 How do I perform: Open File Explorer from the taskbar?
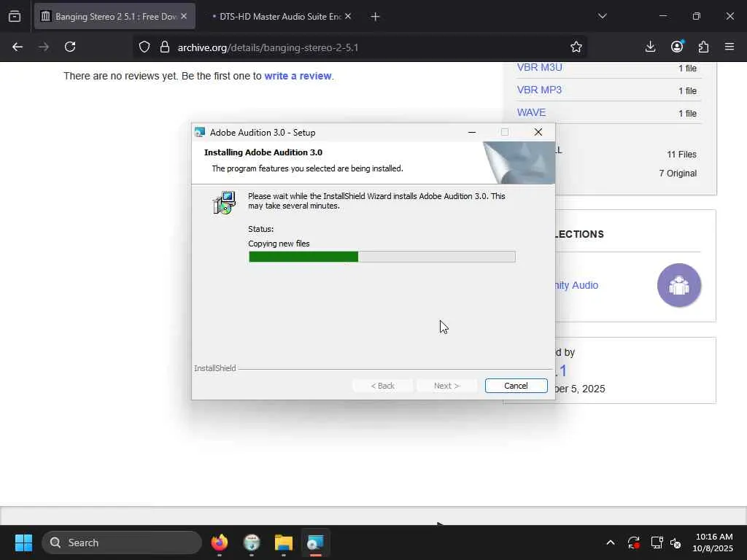pyautogui.click(x=284, y=542)
